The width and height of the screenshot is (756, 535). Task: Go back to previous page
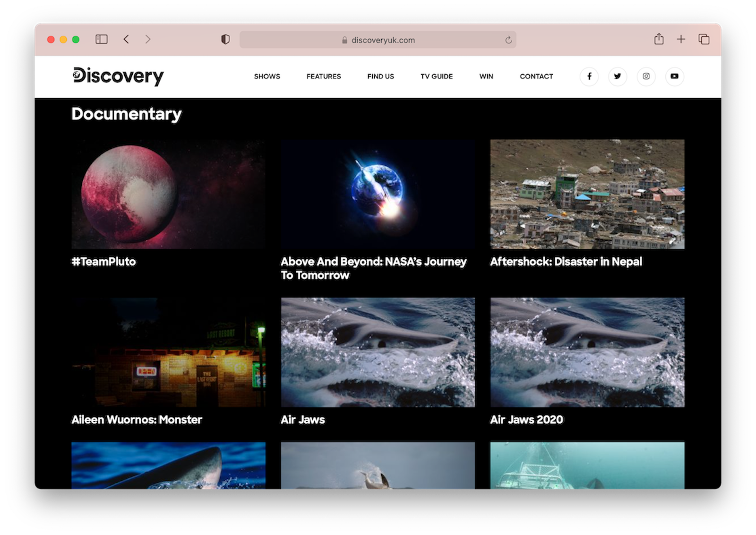(126, 40)
